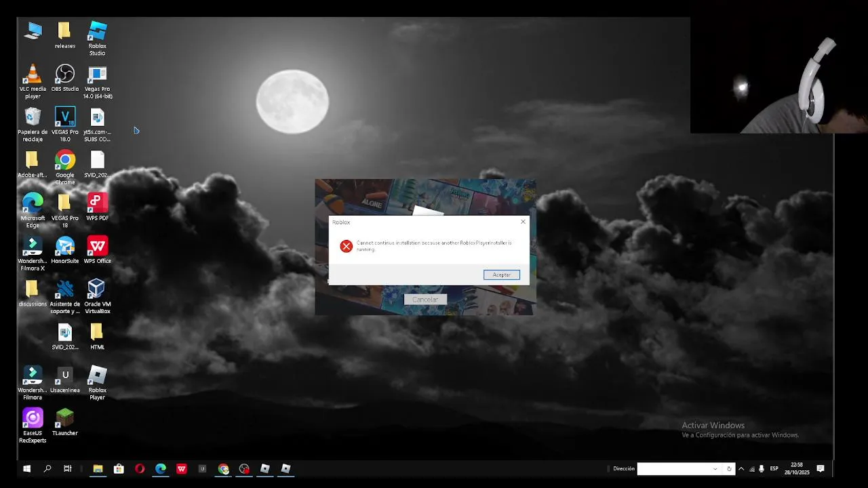This screenshot has width=868, height=488.
Task: Open File Explorer from the taskbar
Action: (98, 468)
